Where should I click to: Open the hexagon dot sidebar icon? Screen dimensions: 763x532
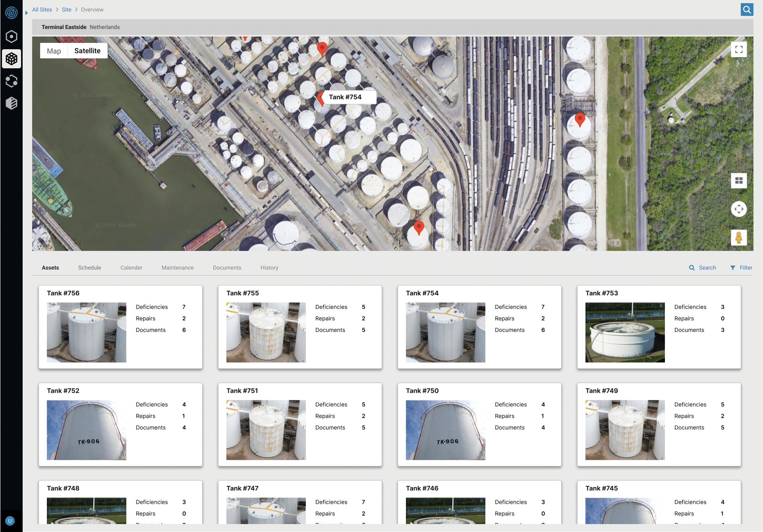12,37
